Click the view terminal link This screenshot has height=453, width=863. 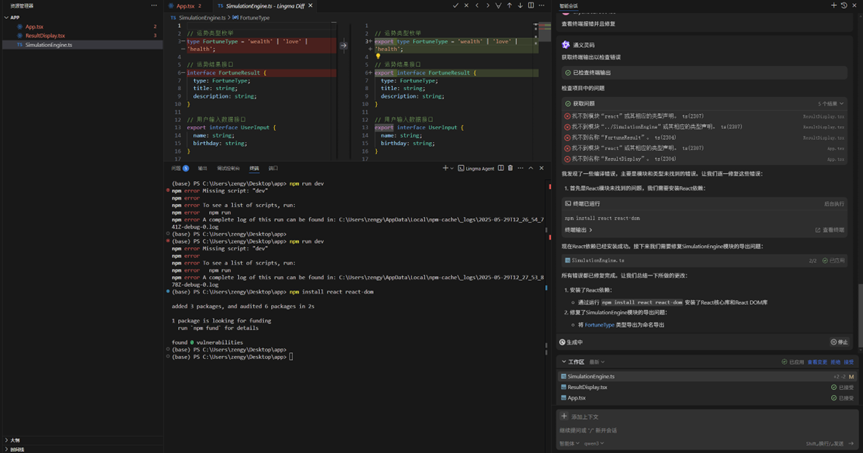831,230
